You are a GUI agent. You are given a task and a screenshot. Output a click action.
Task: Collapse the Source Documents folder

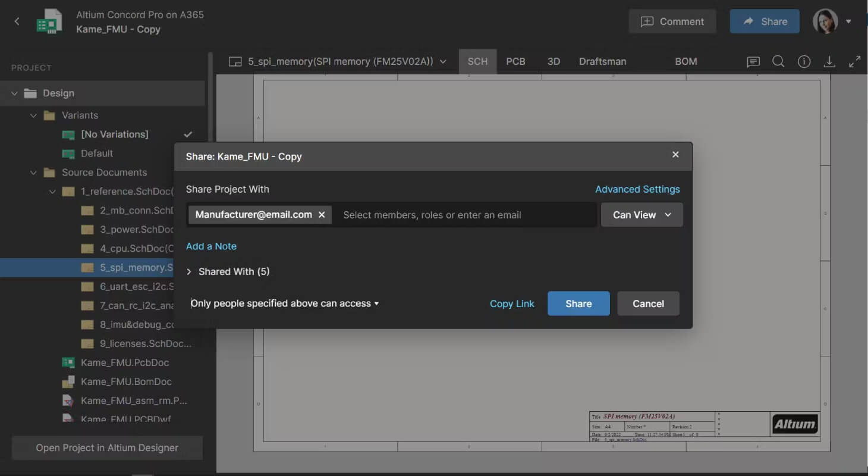coord(34,173)
